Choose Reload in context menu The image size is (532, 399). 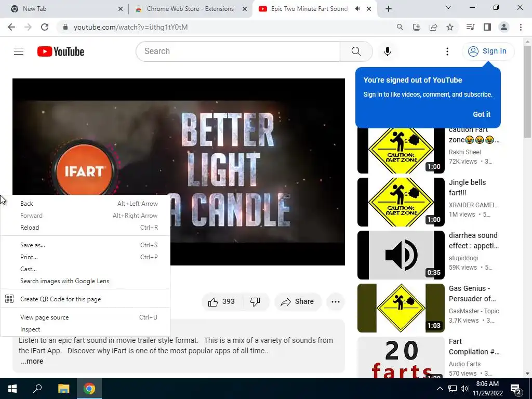pos(85,228)
